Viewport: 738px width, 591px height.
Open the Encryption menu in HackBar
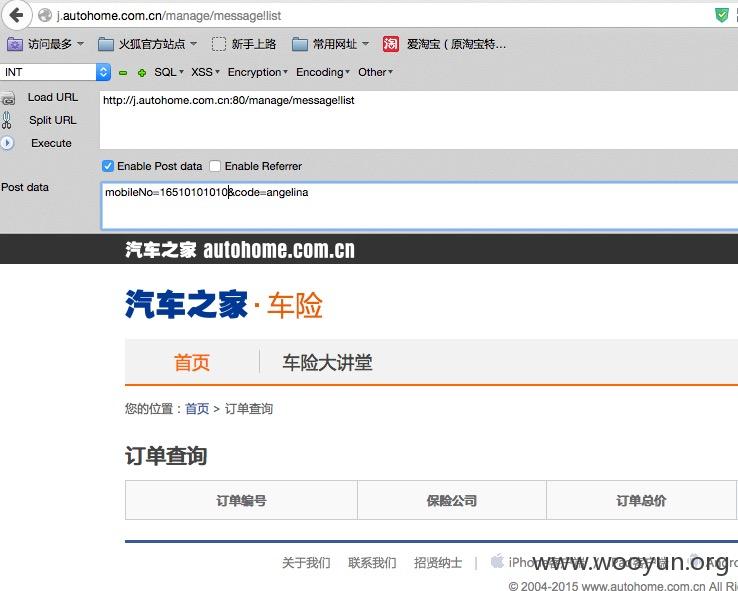257,72
